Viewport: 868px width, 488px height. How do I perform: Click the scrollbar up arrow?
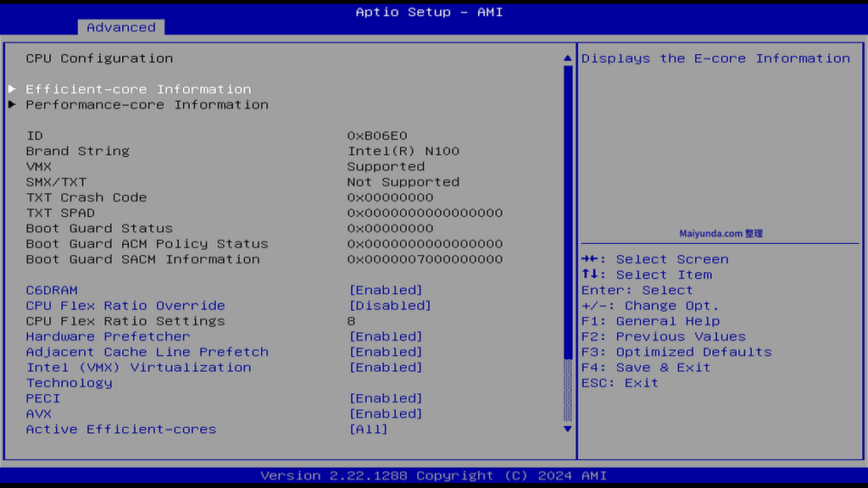point(568,58)
